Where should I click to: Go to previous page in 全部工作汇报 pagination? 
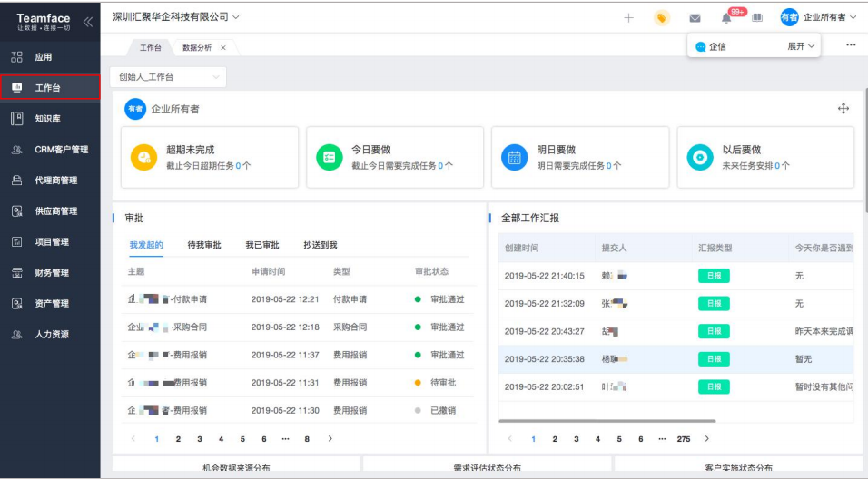tap(510, 438)
